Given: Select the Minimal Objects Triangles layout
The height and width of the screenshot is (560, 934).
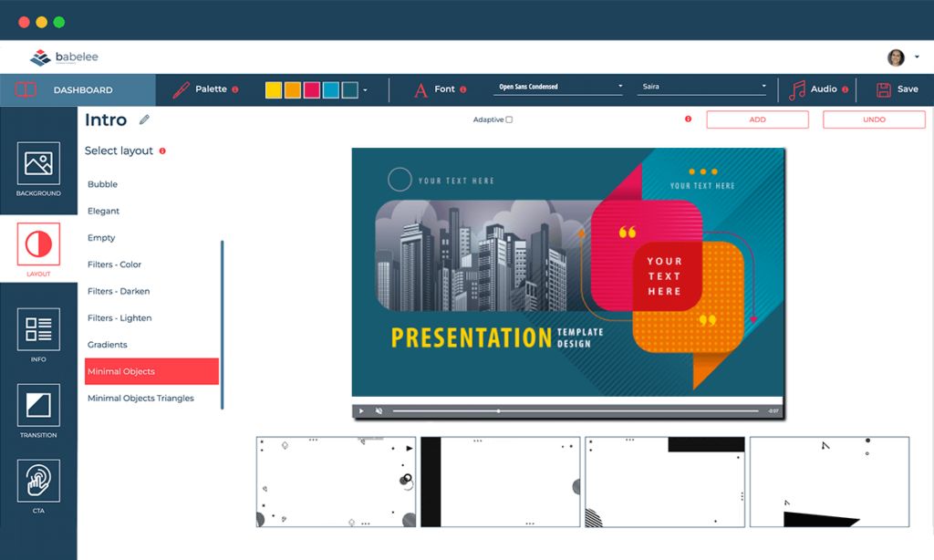Looking at the screenshot, I should click(140, 399).
